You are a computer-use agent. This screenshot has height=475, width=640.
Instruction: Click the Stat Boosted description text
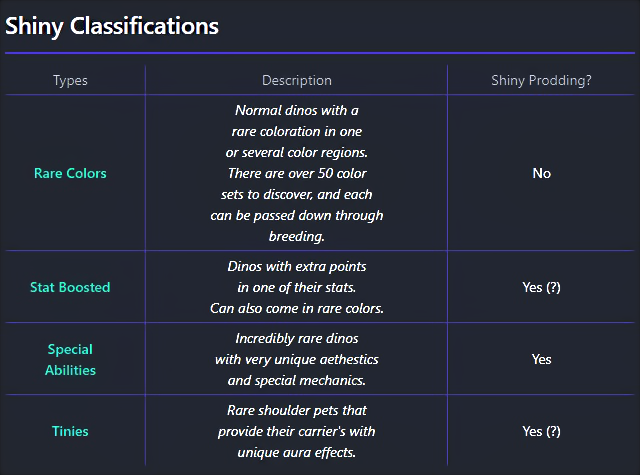click(x=297, y=287)
